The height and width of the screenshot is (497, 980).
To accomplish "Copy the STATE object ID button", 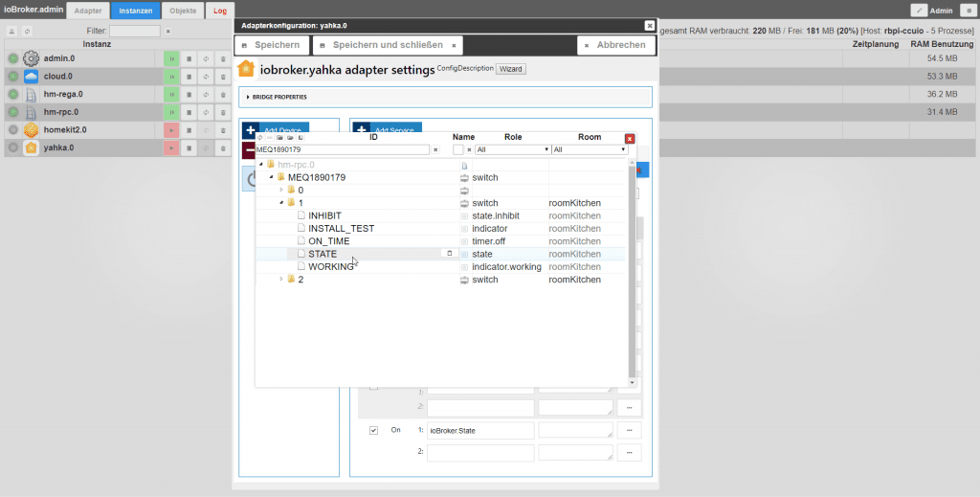I will pos(450,254).
